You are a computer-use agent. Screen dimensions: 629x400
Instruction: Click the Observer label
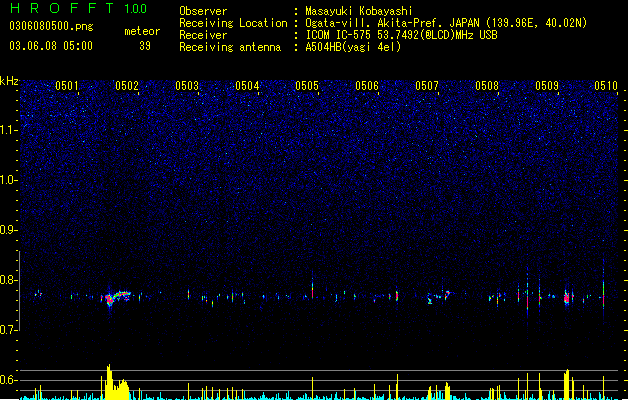point(203,11)
